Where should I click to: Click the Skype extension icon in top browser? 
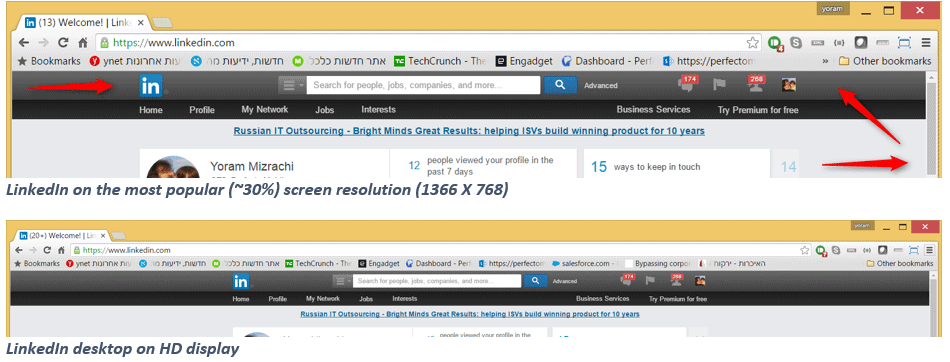click(796, 42)
